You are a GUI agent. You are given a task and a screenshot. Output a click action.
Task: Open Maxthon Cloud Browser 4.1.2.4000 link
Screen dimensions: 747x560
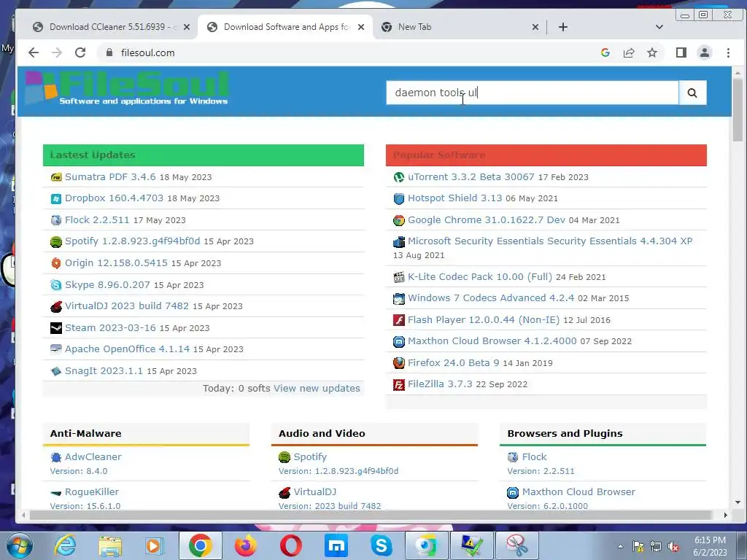[492, 341]
